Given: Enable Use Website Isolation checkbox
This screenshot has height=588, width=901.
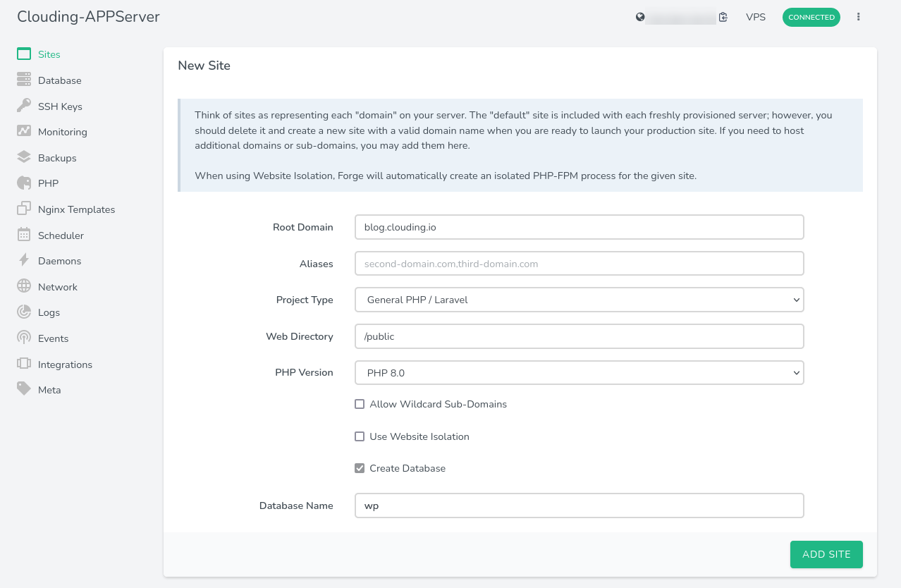Looking at the screenshot, I should pyautogui.click(x=360, y=436).
